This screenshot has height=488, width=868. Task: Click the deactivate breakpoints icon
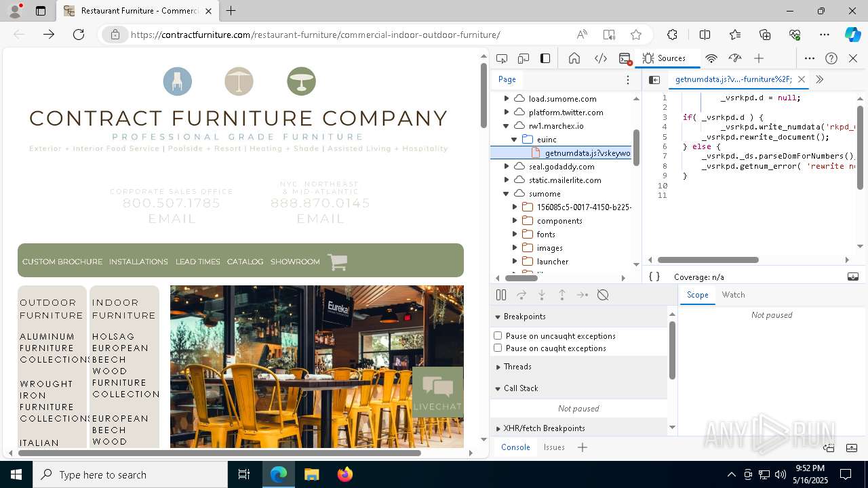[603, 295]
